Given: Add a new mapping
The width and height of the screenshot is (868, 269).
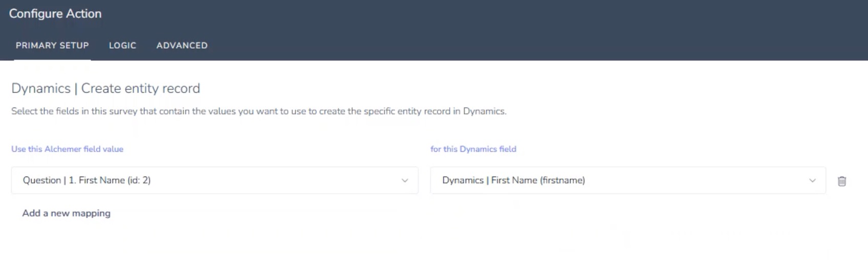Looking at the screenshot, I should [x=66, y=213].
